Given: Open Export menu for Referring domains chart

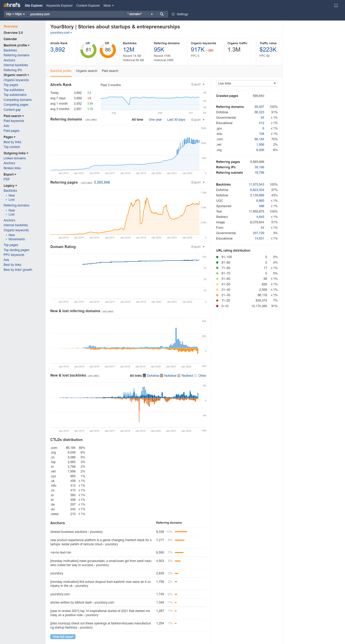Looking at the screenshot, I should (198, 120).
